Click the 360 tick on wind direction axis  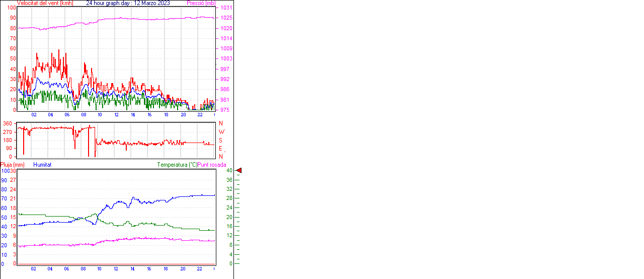click(8, 123)
